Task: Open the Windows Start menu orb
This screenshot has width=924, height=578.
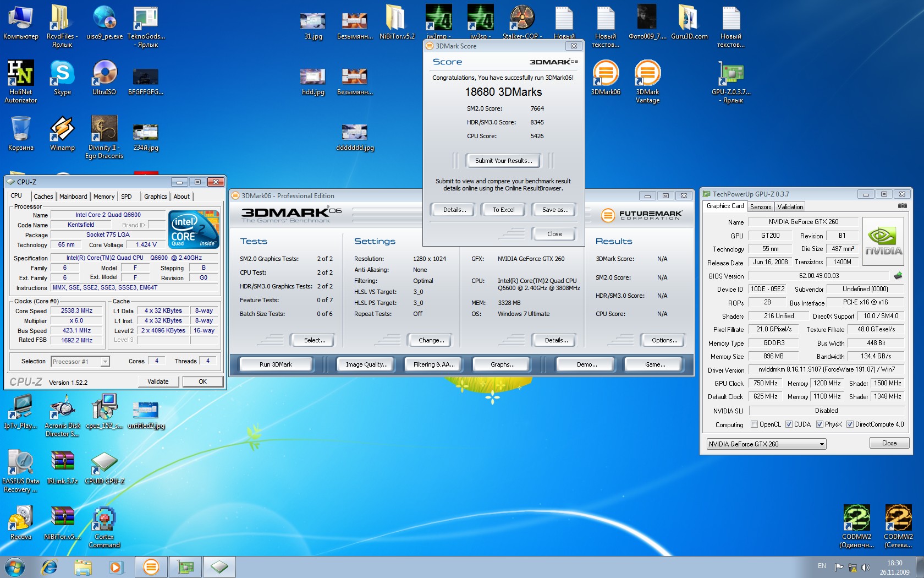Action: [x=15, y=566]
